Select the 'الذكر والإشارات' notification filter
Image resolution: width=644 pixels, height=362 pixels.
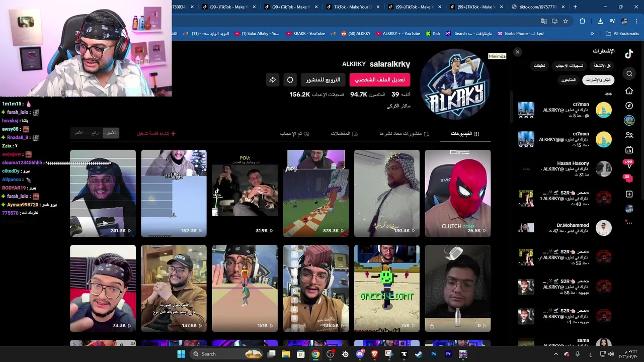click(x=598, y=80)
